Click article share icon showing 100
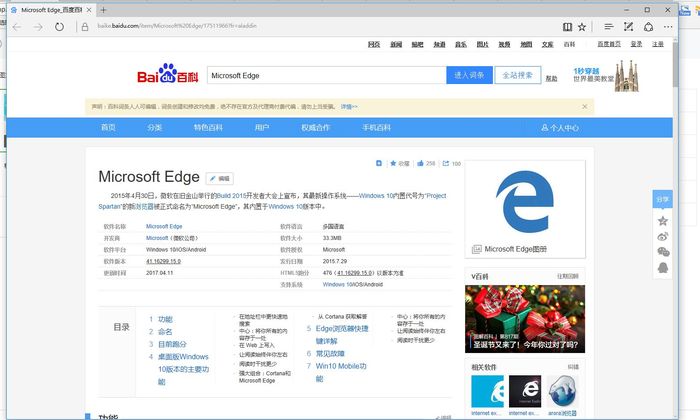 tap(446, 163)
